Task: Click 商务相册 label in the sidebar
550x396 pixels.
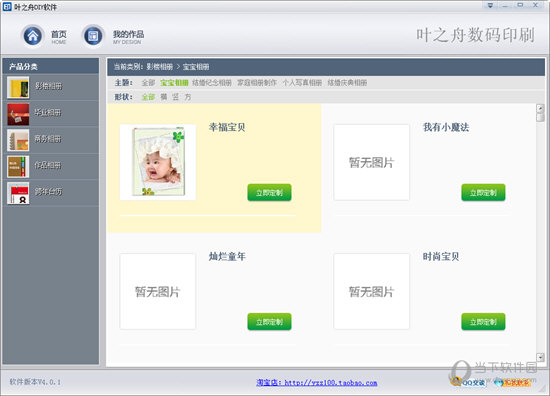Action: tap(48, 139)
